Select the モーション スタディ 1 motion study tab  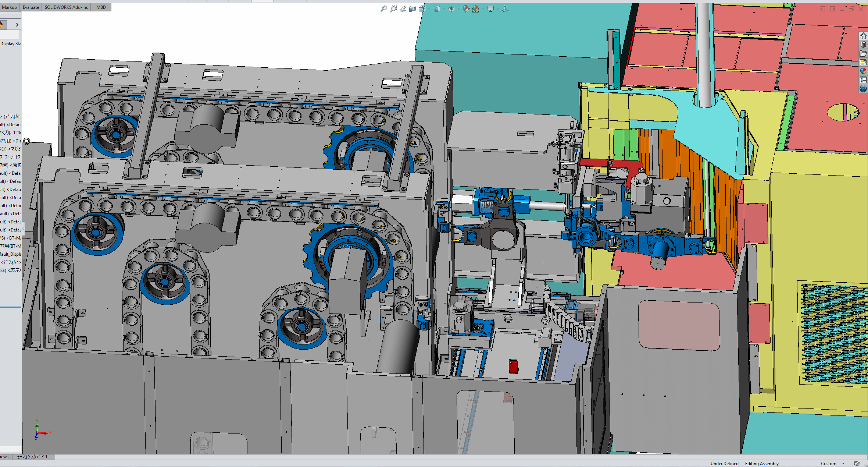[32, 457]
